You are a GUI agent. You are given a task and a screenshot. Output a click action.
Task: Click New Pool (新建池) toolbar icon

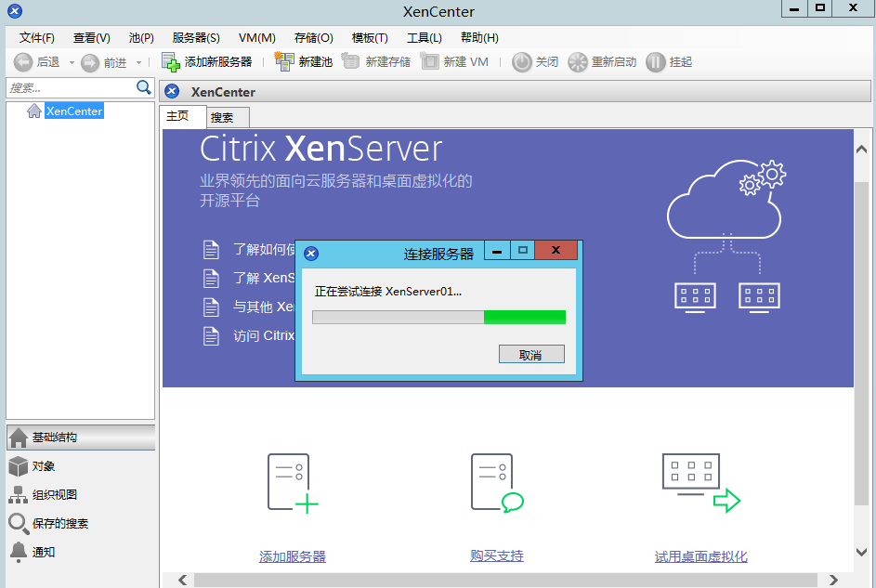[284, 61]
